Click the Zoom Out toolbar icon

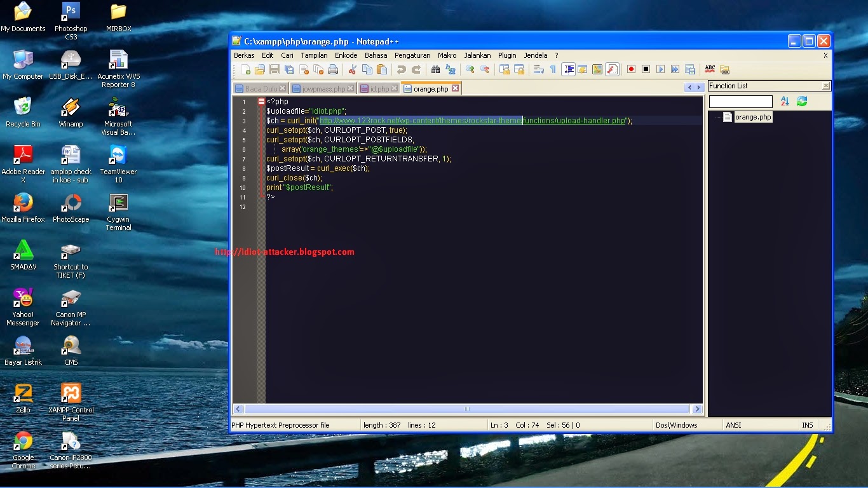484,69
